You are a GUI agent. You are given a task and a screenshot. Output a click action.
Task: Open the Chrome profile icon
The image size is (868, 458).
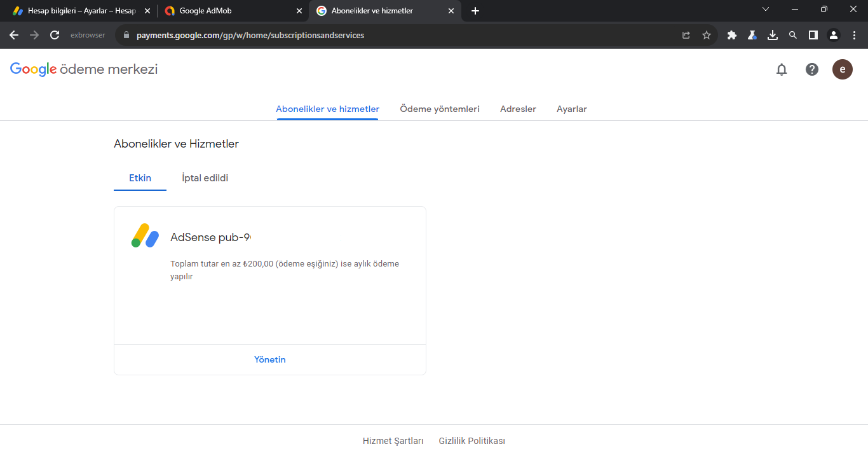click(x=834, y=35)
